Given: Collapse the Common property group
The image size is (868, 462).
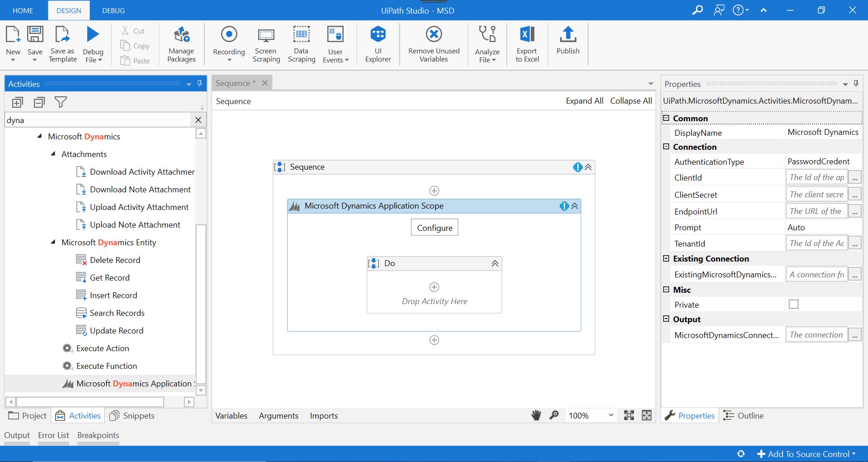Looking at the screenshot, I should tap(666, 118).
